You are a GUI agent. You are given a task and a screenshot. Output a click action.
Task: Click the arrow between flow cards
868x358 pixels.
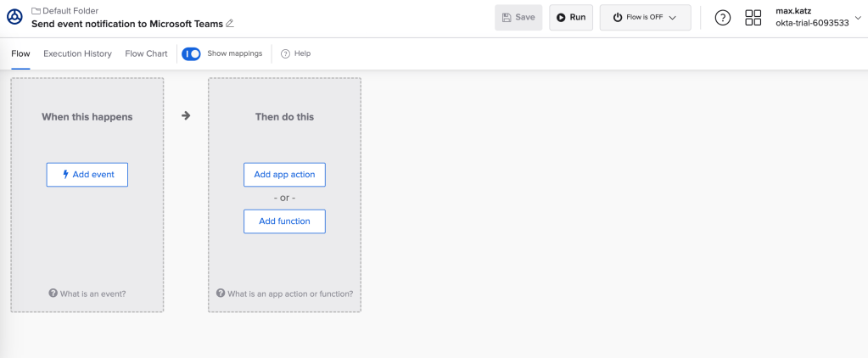(186, 116)
